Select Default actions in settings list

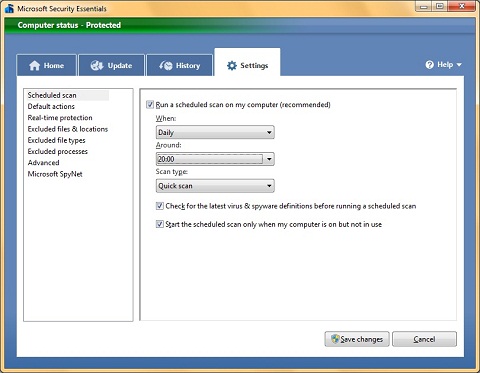point(51,106)
